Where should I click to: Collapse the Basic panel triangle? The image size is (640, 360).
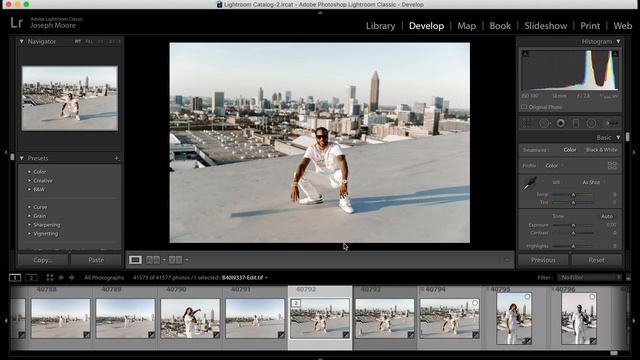pyautogui.click(x=618, y=138)
